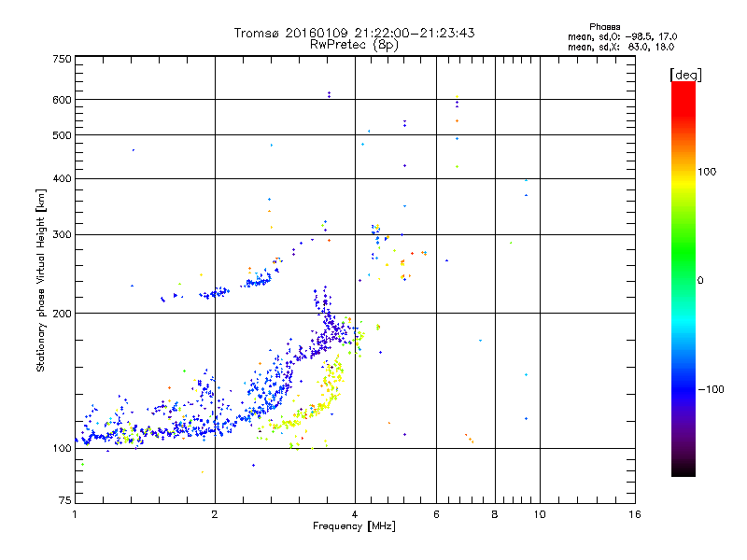Viewport: 747px width, 560px height.
Task: Select the "500" height tick label
Action: [62, 135]
